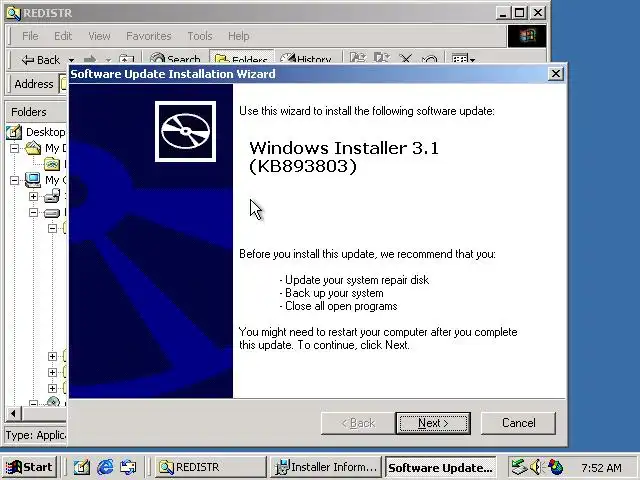Click the hard disk drive icon in tree
The width and height of the screenshot is (640, 480).
pos(52,213)
